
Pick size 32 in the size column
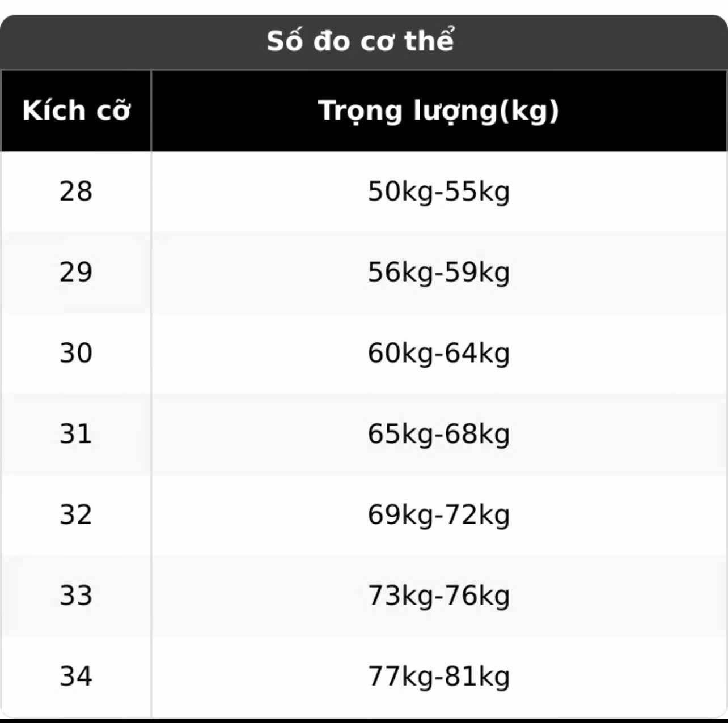(x=76, y=515)
